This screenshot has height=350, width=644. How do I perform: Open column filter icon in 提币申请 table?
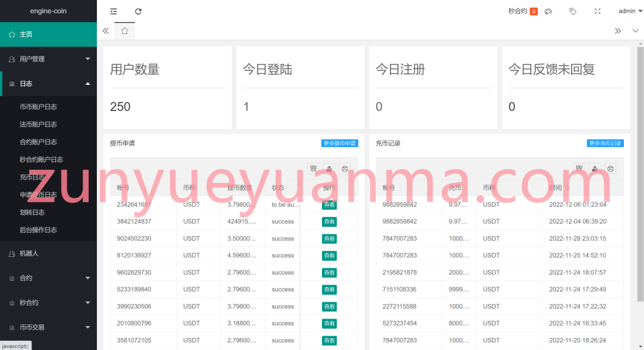pos(313,168)
